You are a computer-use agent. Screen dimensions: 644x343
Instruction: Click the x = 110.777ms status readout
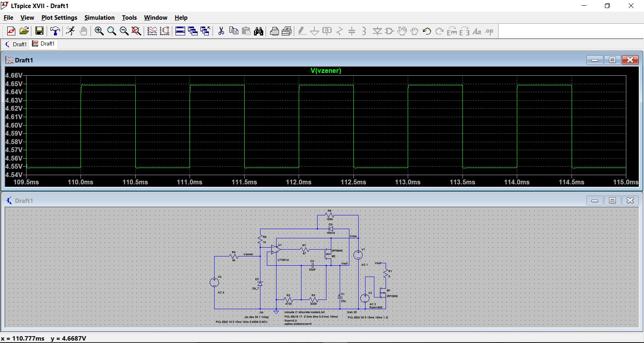pos(23,339)
